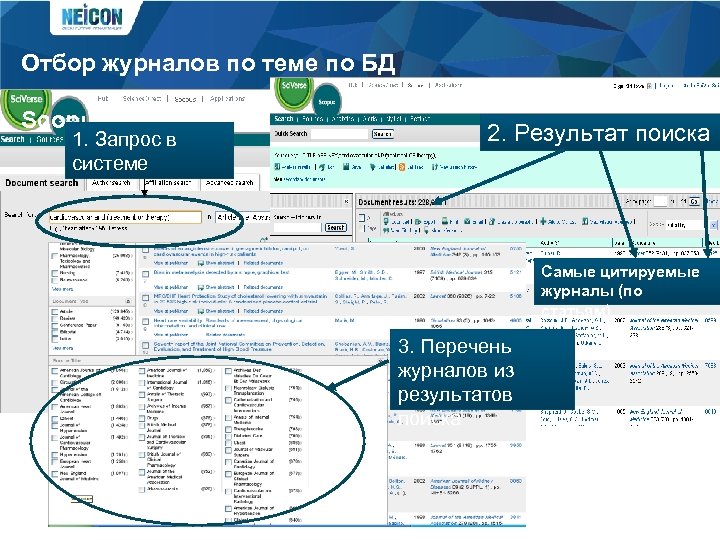
Task: Click View more under the Document Type list
Action: coord(63,348)
